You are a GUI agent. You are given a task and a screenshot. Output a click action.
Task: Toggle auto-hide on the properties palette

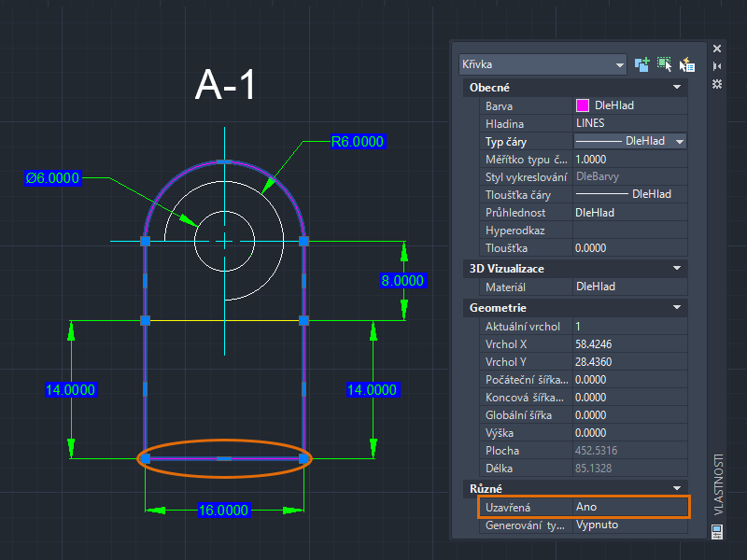pos(717,66)
